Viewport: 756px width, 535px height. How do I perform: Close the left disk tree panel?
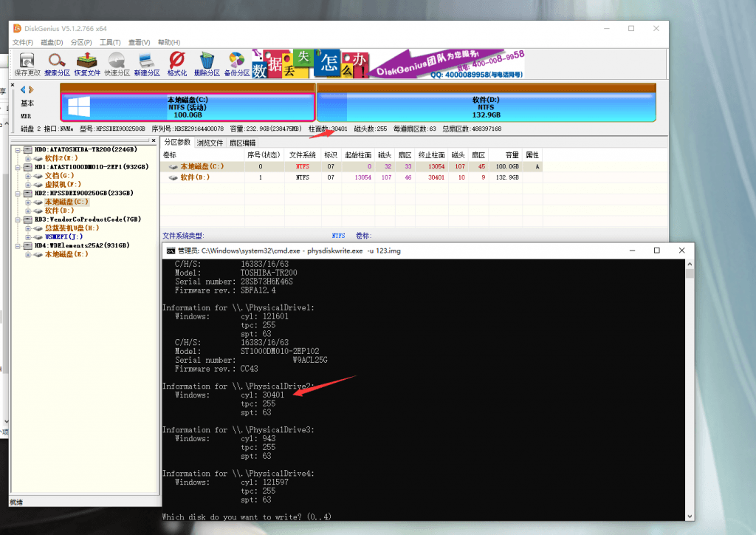click(154, 140)
